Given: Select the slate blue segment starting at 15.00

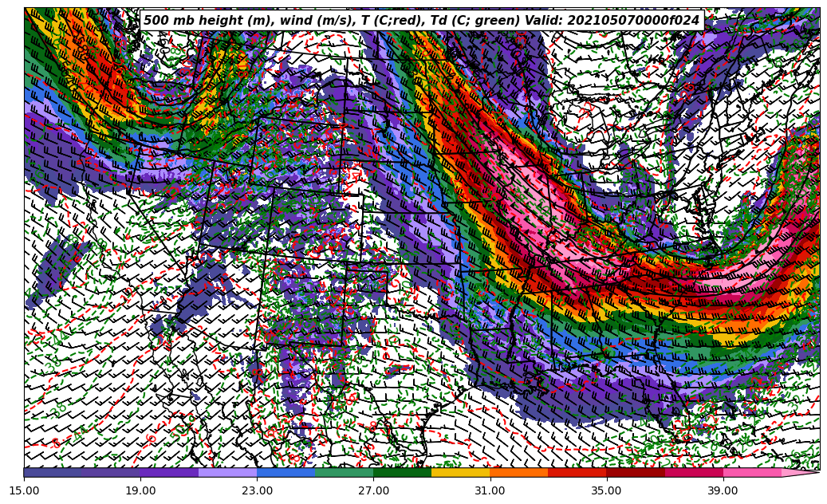Looking at the screenshot, I should (53, 472).
